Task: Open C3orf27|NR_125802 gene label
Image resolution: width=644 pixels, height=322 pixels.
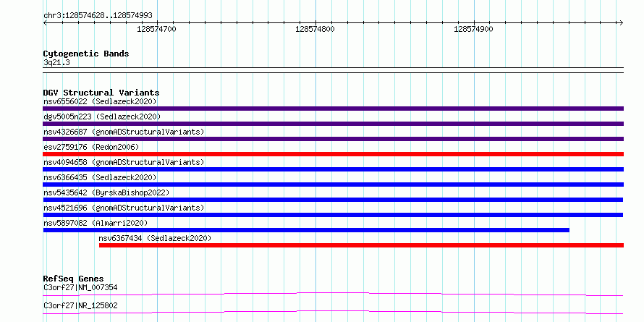Action: [80, 306]
